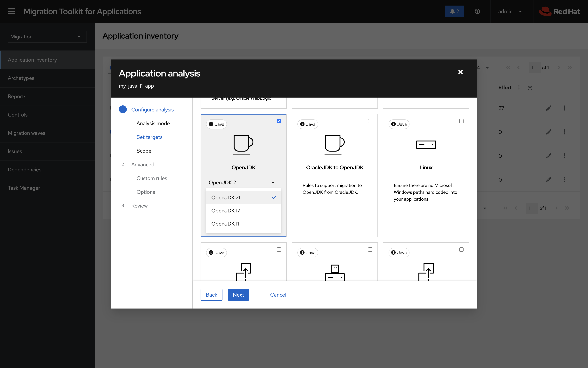
Task: Toggle the hamburger navigation menu
Action: click(12, 11)
